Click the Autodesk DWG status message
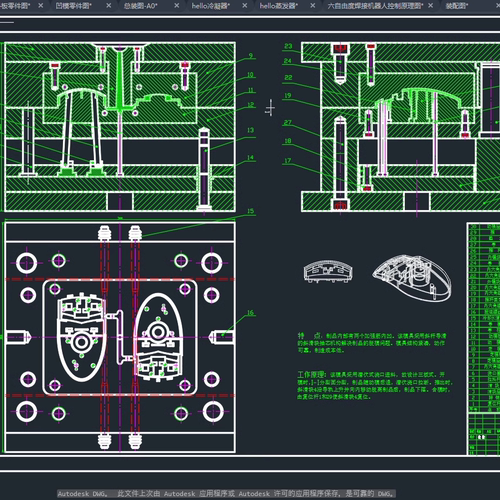This screenshot has height=500, width=500. click(226, 493)
